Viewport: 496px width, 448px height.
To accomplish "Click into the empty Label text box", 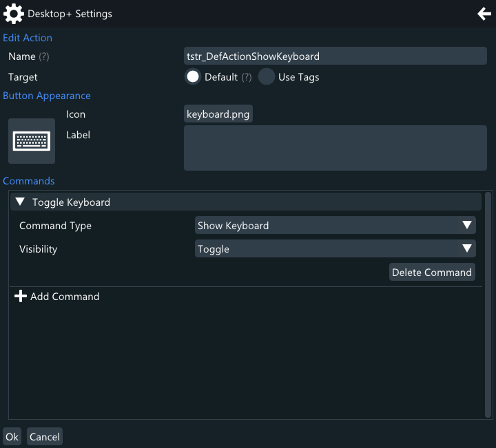I will click(335, 148).
